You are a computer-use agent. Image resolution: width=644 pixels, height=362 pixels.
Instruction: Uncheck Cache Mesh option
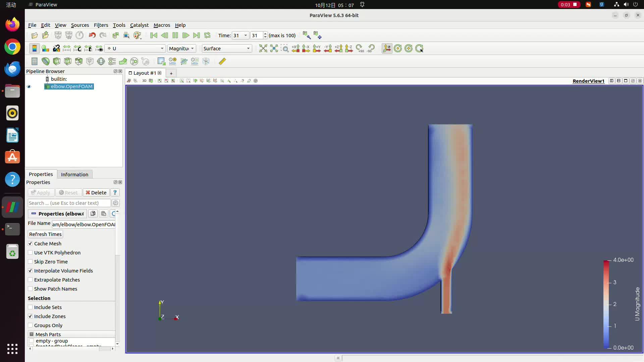[x=31, y=244]
